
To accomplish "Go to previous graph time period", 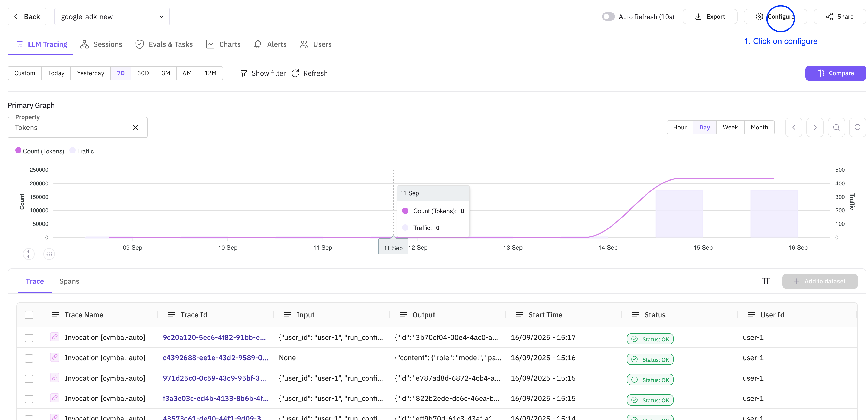I will point(793,127).
